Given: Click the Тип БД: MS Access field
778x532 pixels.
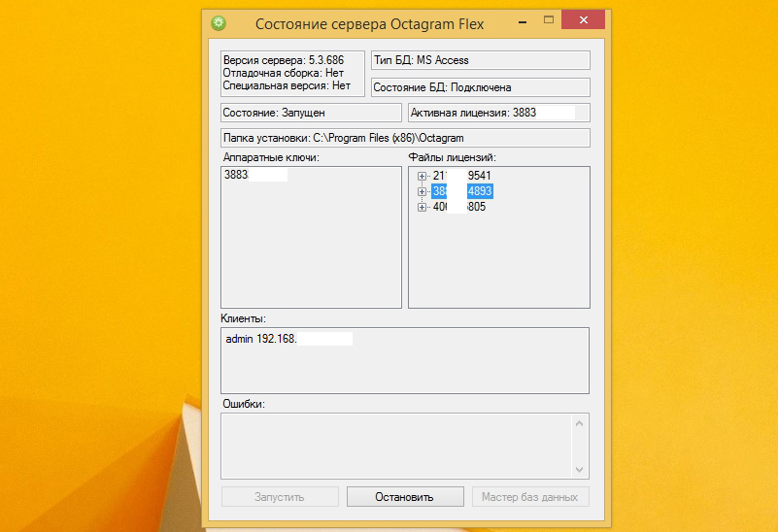Looking at the screenshot, I should [480, 60].
